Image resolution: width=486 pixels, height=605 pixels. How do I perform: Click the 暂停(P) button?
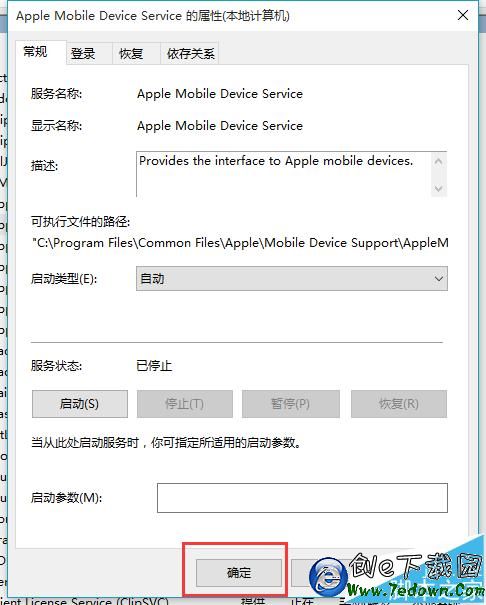(291, 404)
